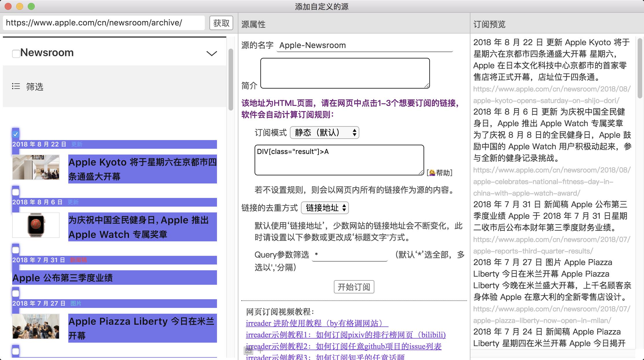Screen dimensions: 644x360
Task: Click the small image icon at bottom
Action: click(x=248, y=351)
